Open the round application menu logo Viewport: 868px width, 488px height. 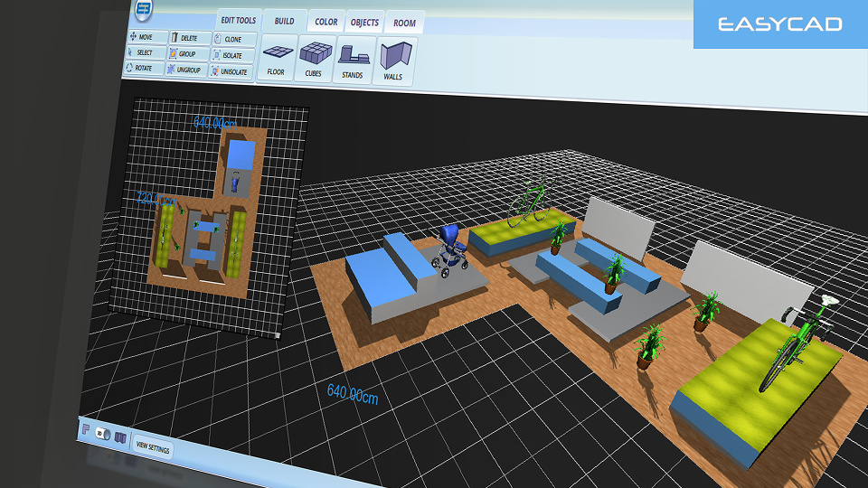[144, 11]
